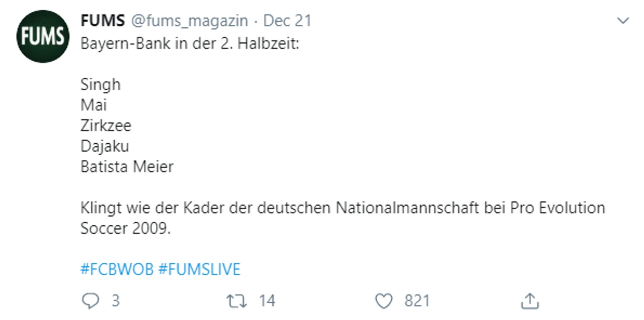644x320 pixels.
Task: Click the like count number 821
Action: pyautogui.click(x=417, y=301)
